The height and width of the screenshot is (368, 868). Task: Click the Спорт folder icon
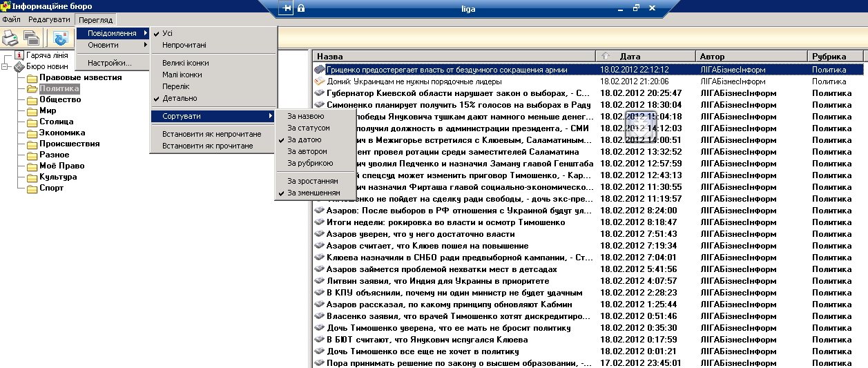(32, 188)
